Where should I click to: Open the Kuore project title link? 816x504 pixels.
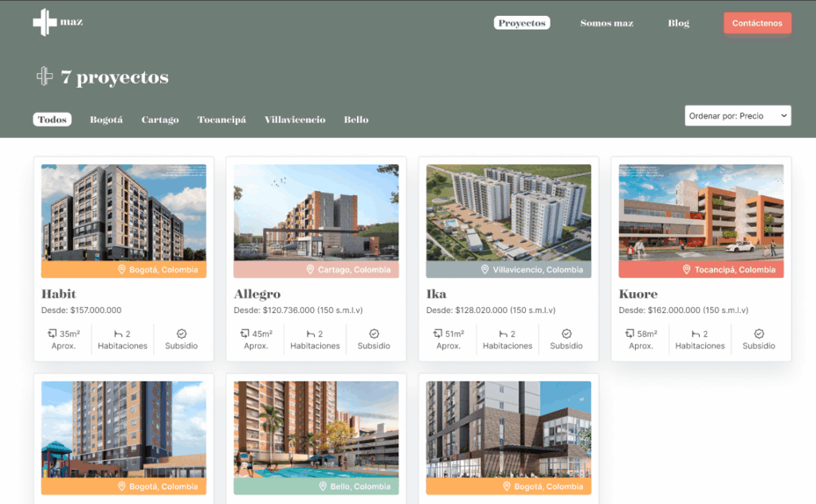click(638, 294)
